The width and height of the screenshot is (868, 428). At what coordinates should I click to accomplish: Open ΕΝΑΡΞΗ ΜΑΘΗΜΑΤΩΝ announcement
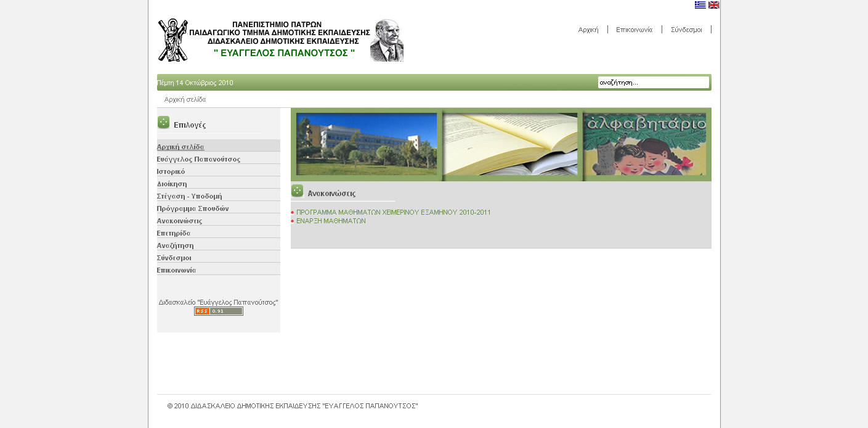[331, 221]
